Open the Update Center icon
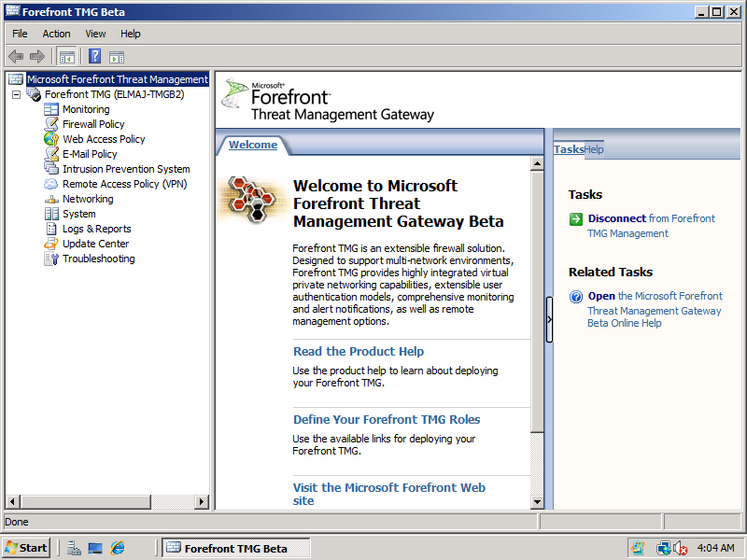 (x=51, y=244)
